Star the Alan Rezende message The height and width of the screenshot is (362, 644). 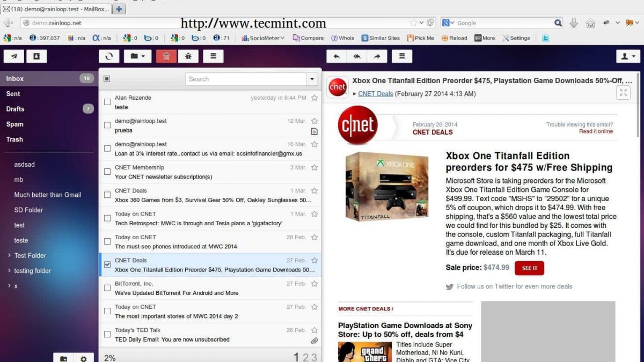coord(314,98)
